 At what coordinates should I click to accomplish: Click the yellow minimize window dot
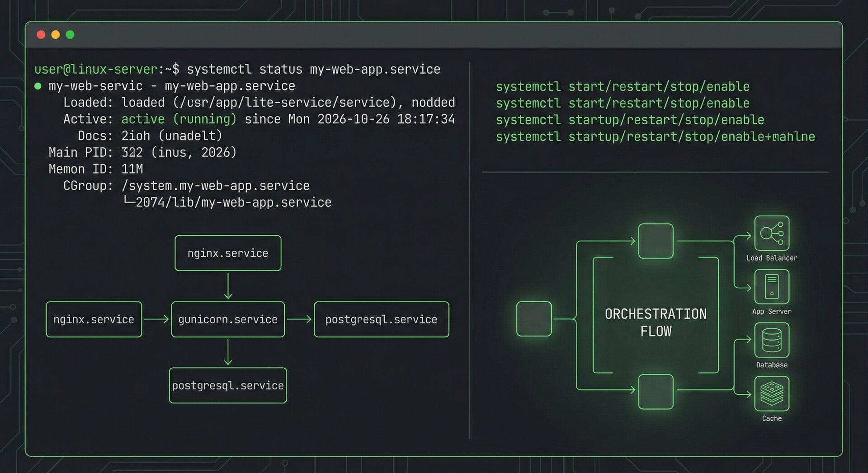click(56, 35)
